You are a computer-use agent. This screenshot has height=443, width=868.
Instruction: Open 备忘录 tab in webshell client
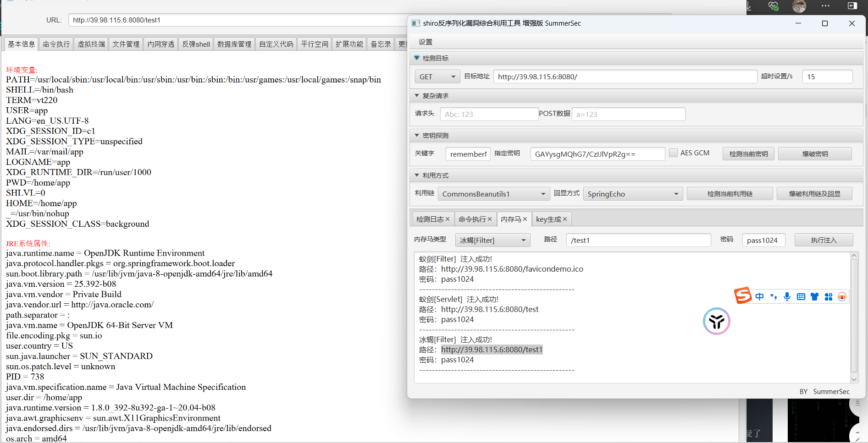tap(381, 44)
